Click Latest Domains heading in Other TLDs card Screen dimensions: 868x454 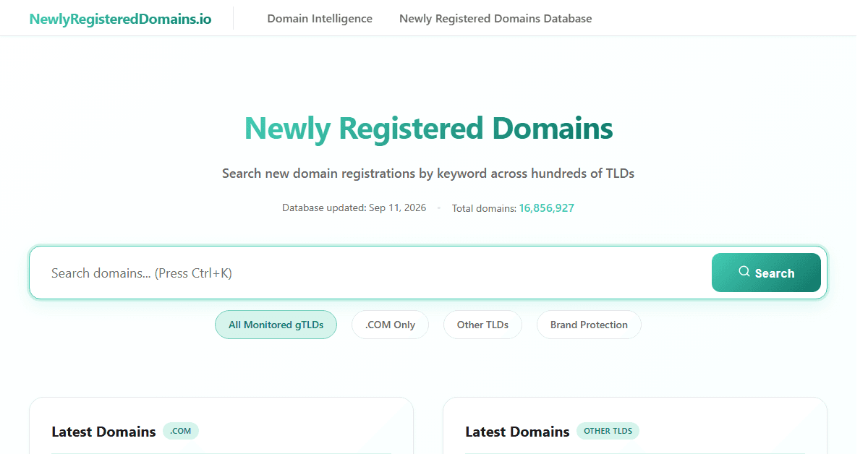coord(517,432)
